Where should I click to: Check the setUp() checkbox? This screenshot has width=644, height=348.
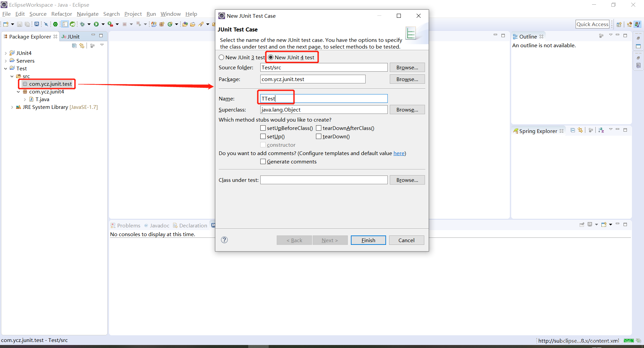[x=263, y=136]
